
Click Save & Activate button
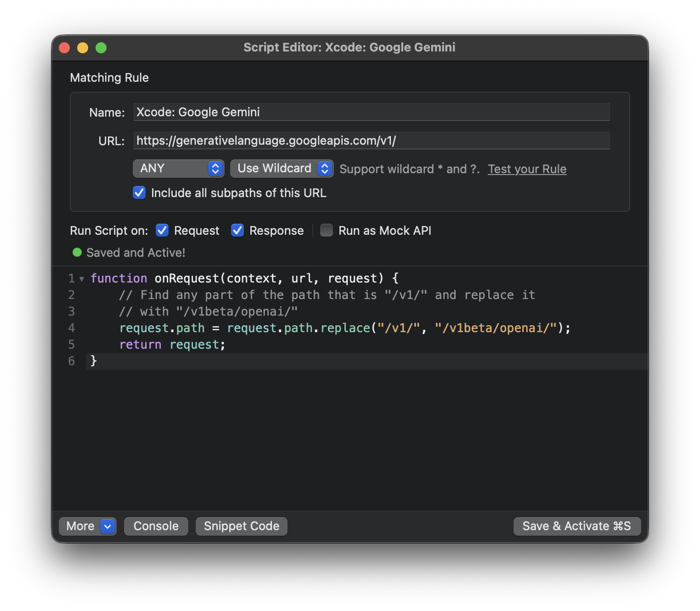[x=577, y=526]
